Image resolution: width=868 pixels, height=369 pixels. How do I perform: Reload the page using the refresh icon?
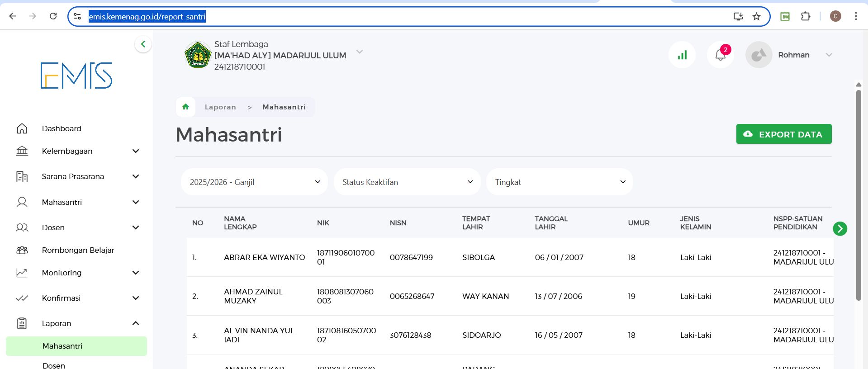click(x=53, y=17)
